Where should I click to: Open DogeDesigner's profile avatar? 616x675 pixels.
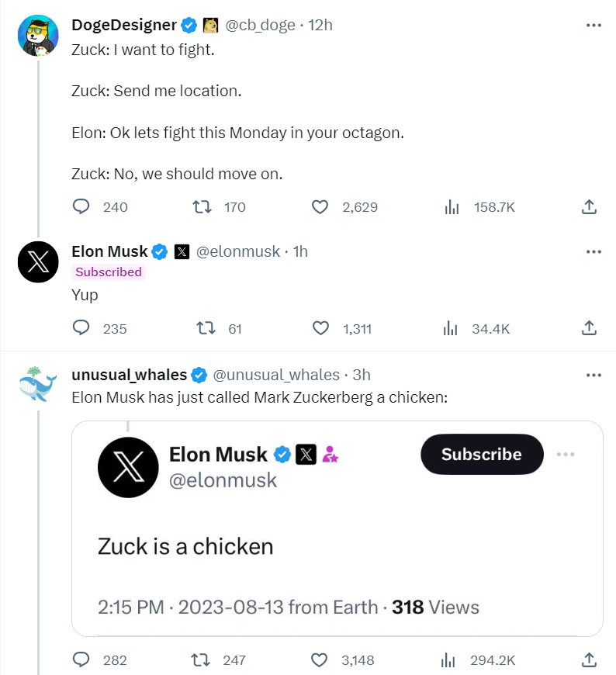[38, 35]
